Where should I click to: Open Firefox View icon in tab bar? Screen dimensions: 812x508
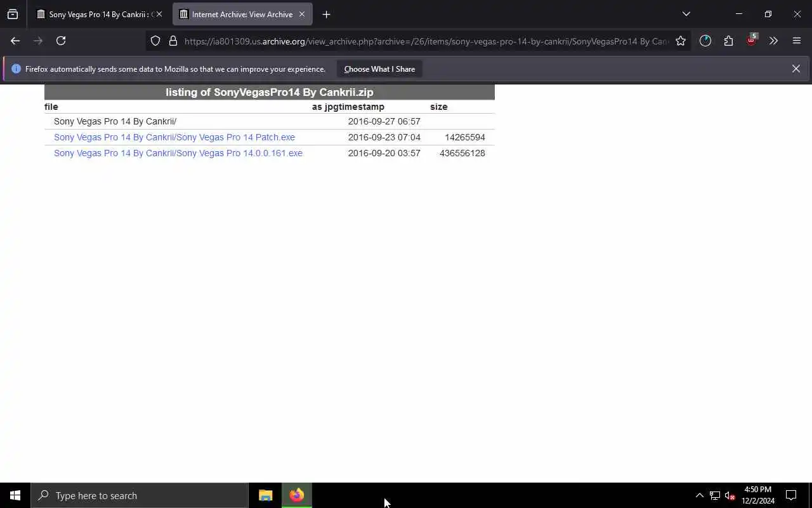pos(13,14)
